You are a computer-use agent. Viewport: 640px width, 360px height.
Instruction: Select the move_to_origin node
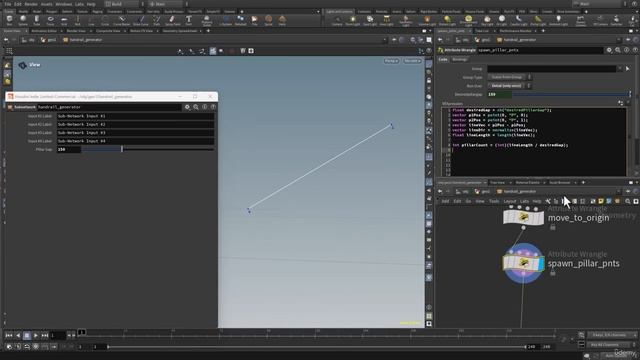coord(523,217)
